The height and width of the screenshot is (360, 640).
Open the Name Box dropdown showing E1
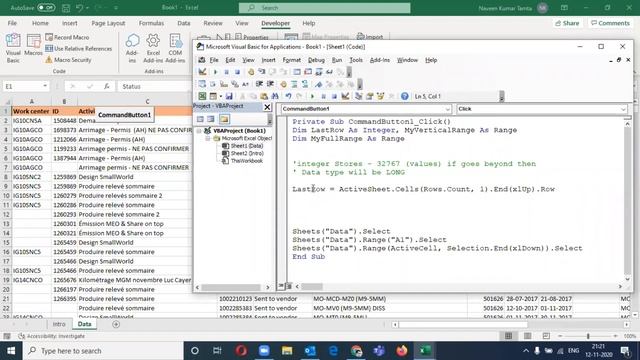[44, 86]
